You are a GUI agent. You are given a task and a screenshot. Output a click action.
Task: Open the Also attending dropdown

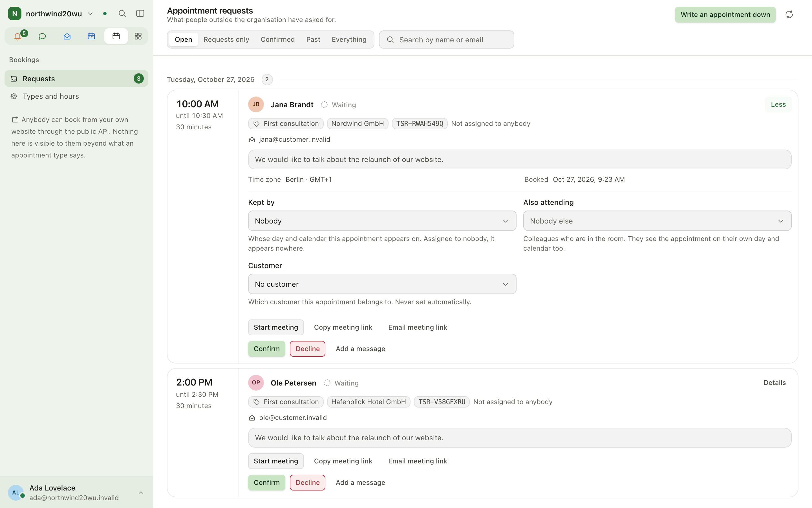point(657,221)
